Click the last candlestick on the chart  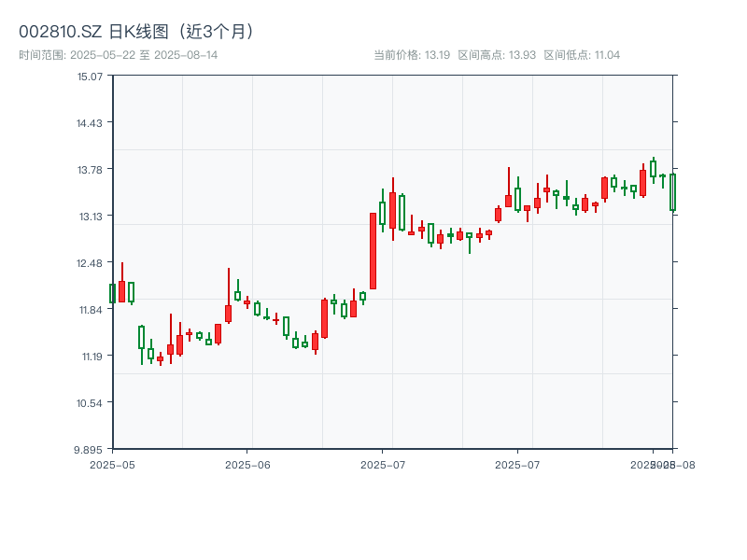(671, 191)
